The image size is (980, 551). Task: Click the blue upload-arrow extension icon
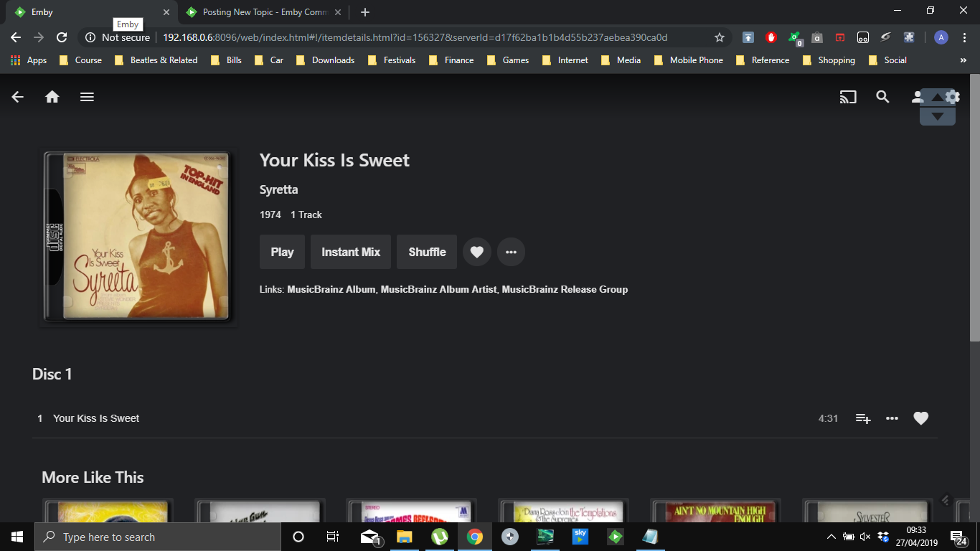click(748, 37)
